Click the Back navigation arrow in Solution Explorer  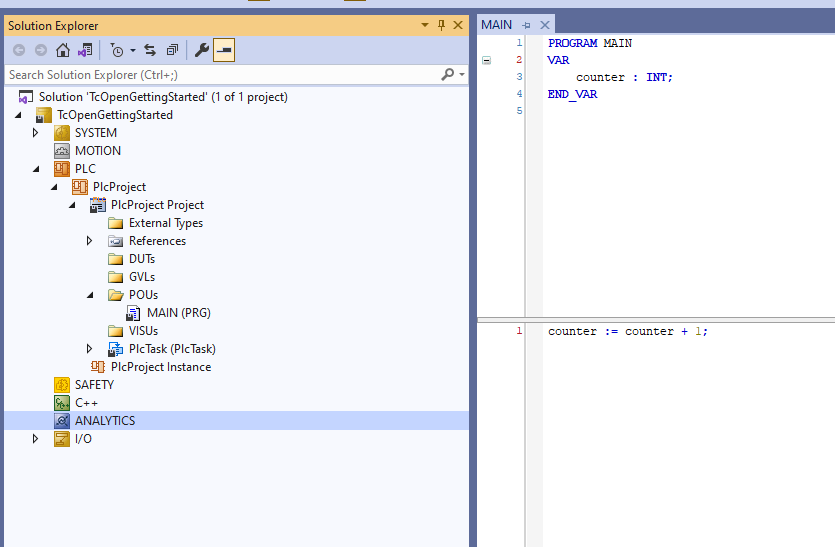coord(19,50)
